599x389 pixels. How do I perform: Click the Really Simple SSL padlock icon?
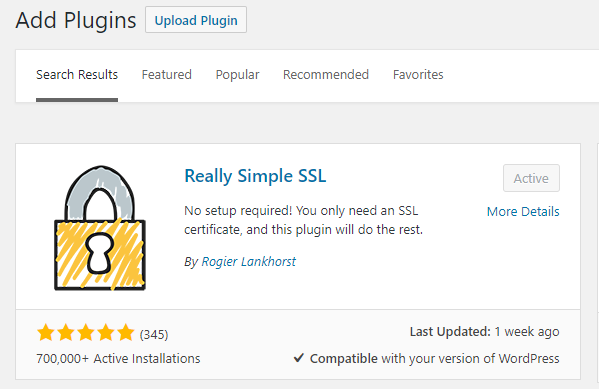(x=100, y=228)
